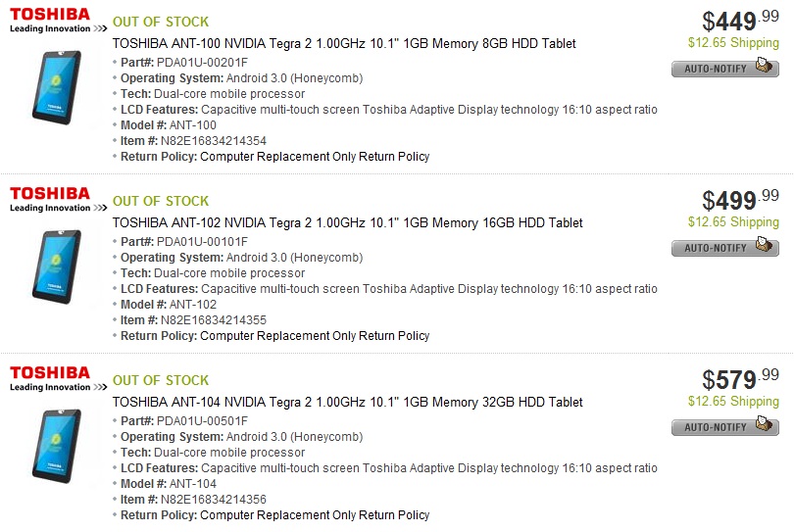Click the $579.99 price
Screen dimensions: 794x532
740,379
